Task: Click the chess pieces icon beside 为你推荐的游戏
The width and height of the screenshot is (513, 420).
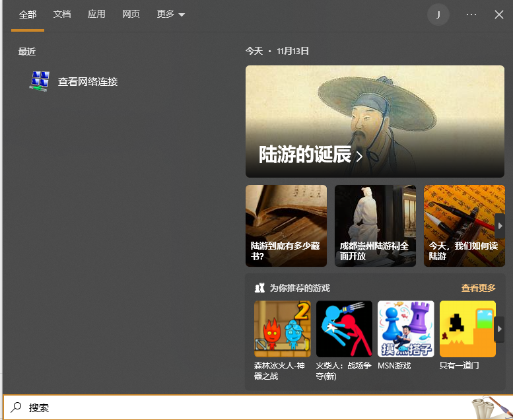Action: pyautogui.click(x=259, y=288)
